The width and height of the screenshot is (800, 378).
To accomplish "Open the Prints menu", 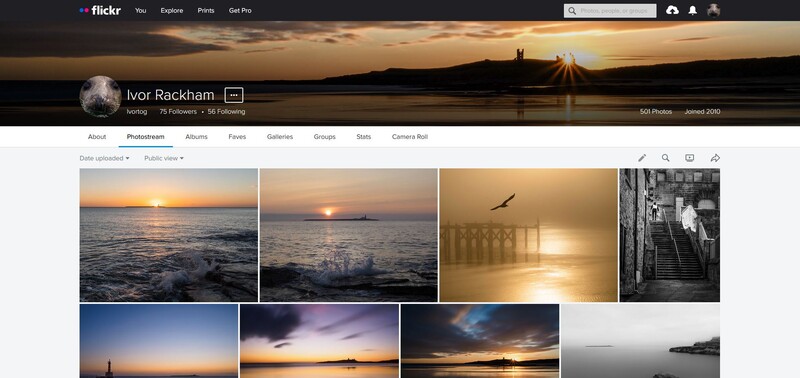I will point(206,10).
